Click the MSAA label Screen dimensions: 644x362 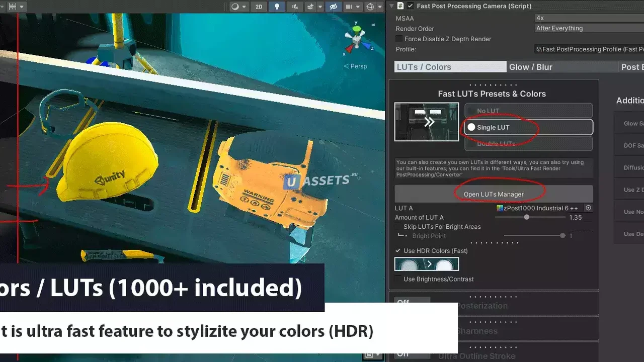[405, 18]
